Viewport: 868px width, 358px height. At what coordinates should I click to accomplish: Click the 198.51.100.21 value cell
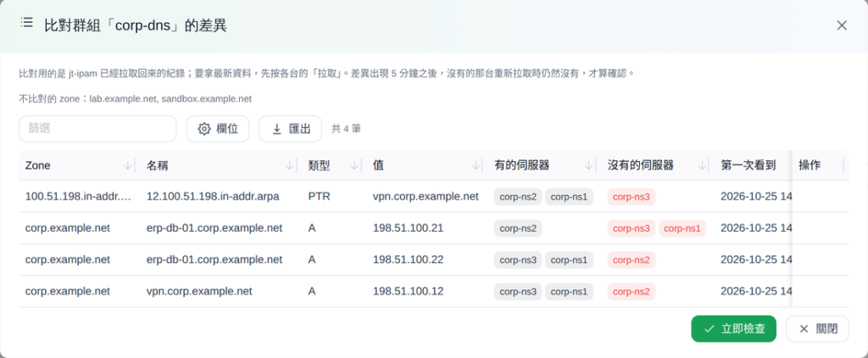[x=408, y=227]
